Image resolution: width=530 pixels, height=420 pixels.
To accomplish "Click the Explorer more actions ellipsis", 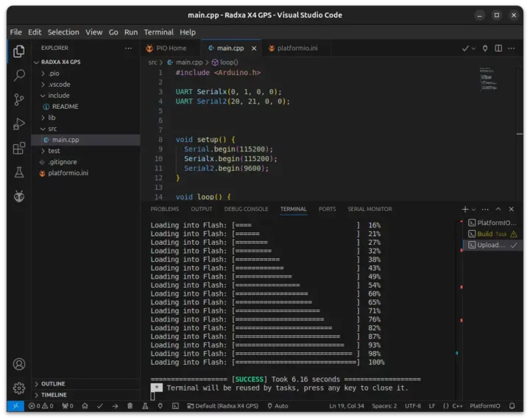I will pos(128,49).
